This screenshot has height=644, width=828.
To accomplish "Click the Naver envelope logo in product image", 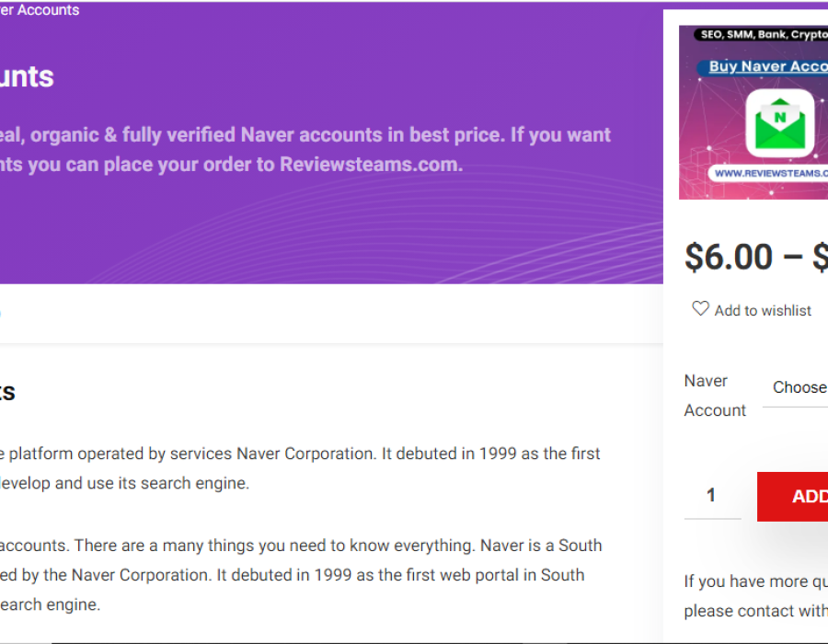I will click(x=780, y=123).
